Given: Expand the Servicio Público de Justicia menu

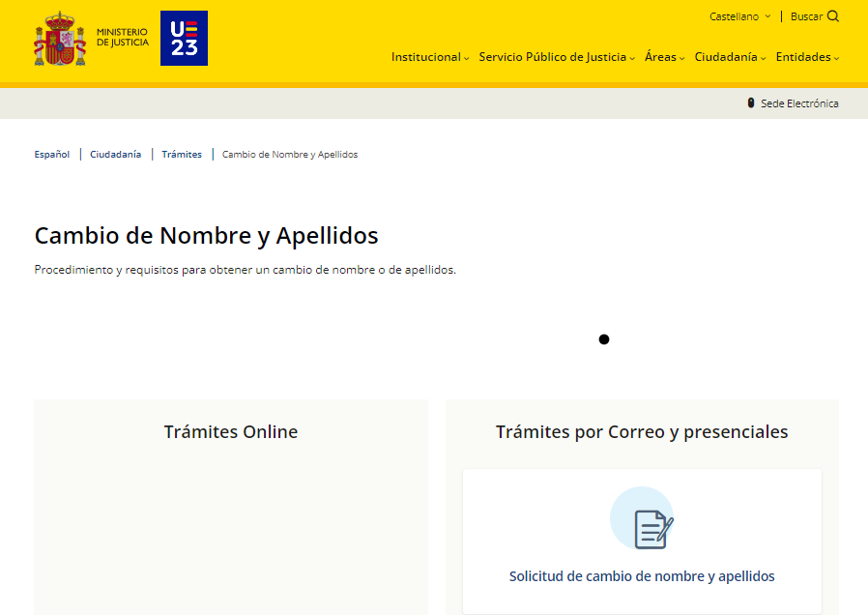Looking at the screenshot, I should click(557, 57).
